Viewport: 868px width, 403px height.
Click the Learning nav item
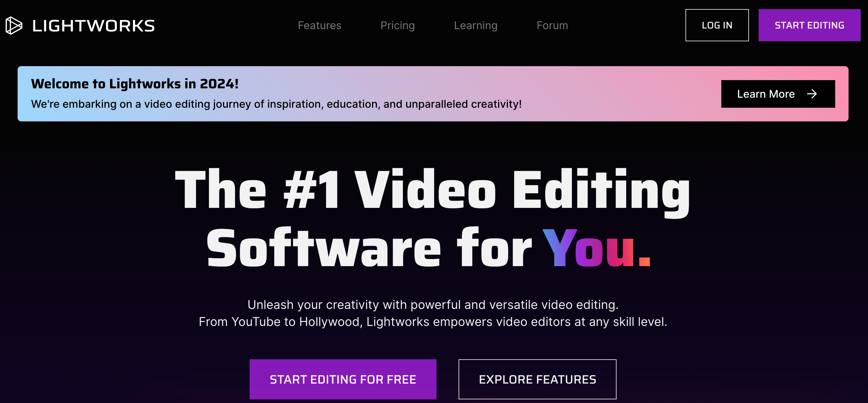point(476,25)
